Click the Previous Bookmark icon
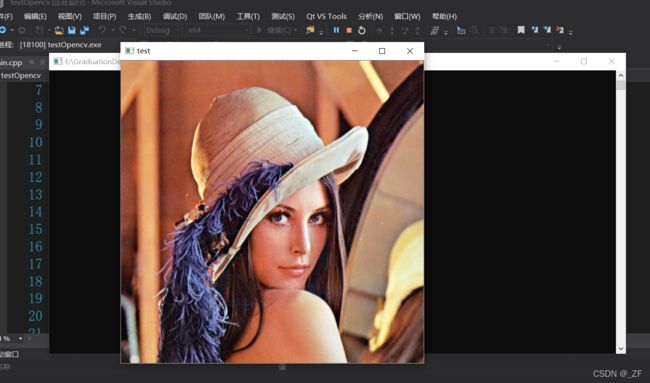Viewport: 650px width, 383px height. (534, 30)
